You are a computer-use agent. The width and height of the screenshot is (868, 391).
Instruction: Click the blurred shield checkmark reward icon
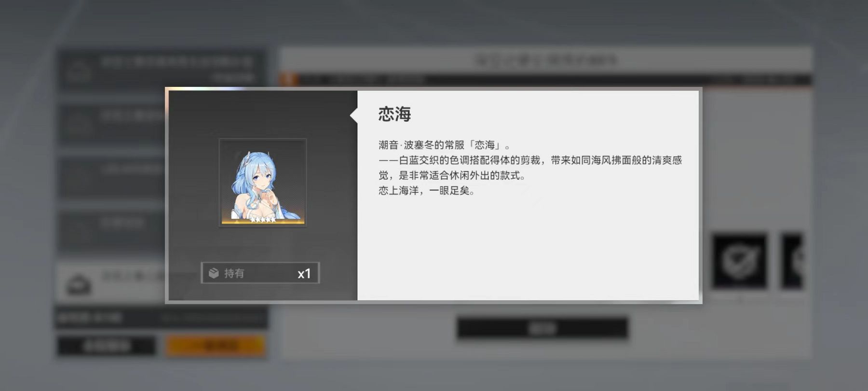pos(740,261)
